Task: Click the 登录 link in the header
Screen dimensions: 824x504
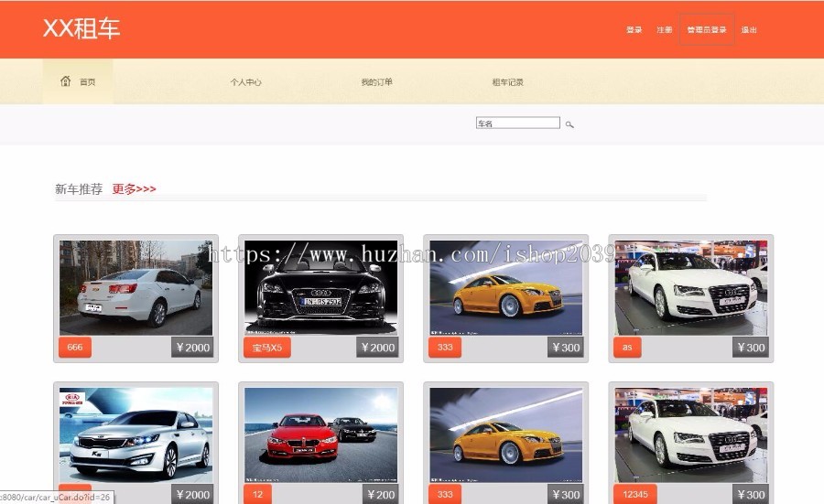Action: tap(634, 30)
